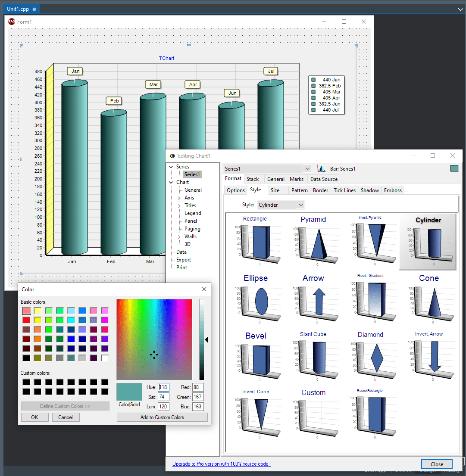Screen dimensions: 466x476
Task: Click the Upgrade to Pro version link
Action: click(x=222, y=464)
